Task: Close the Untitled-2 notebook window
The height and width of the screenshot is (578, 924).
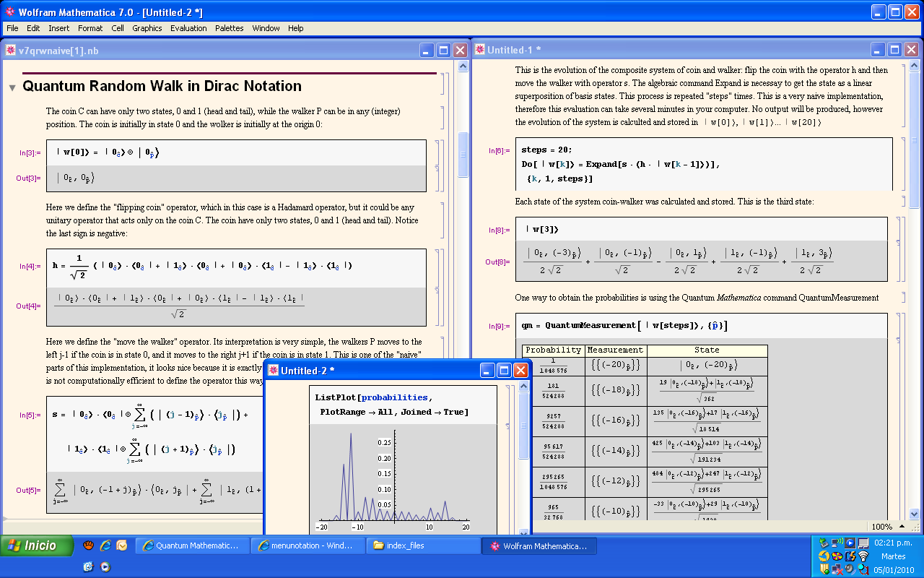Action: [520, 371]
